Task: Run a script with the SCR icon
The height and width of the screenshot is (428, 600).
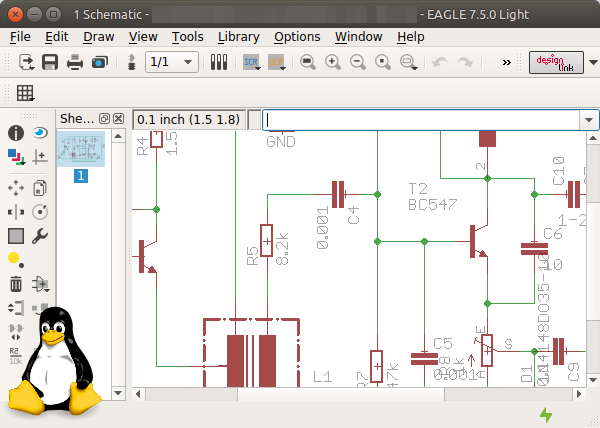Action: click(x=251, y=62)
